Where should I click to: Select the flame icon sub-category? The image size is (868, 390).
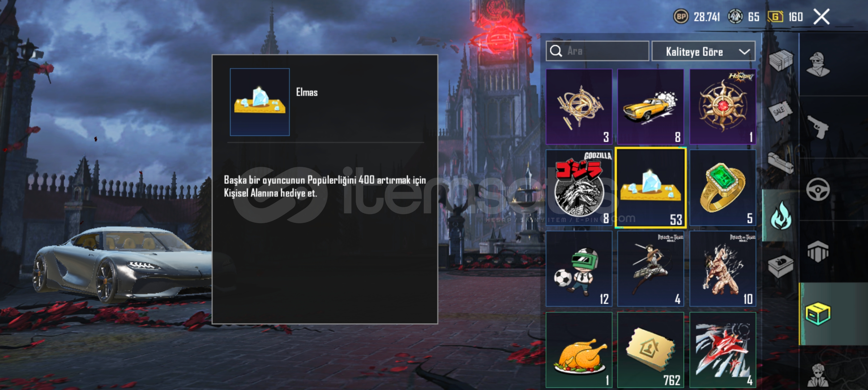tap(781, 216)
